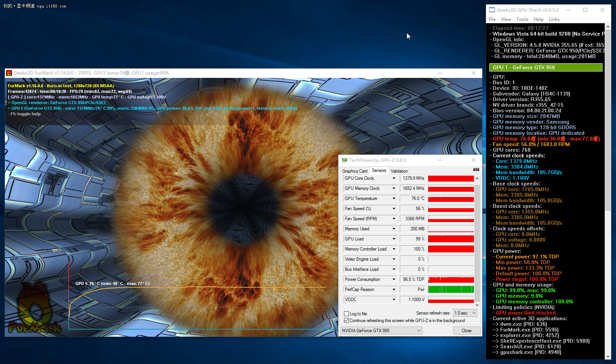Open the Bus Interface Load dropdown
The width and height of the screenshot is (616, 364).
(394, 269)
